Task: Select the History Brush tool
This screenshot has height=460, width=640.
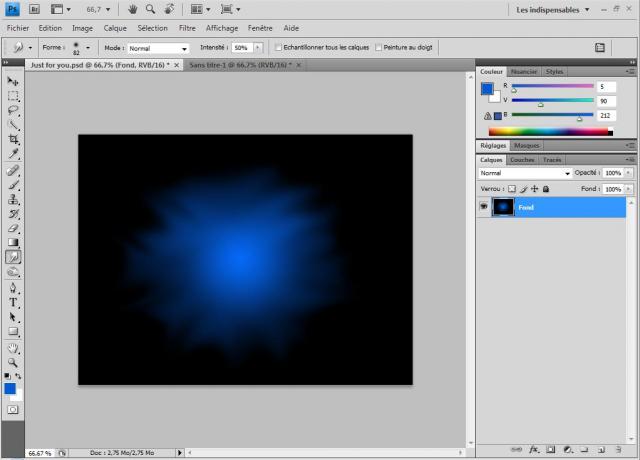Action: [x=13, y=214]
